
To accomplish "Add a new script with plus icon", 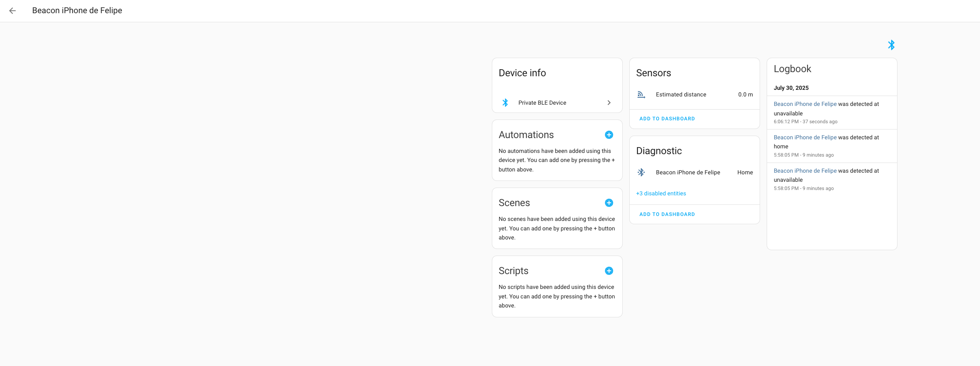I will coord(609,271).
